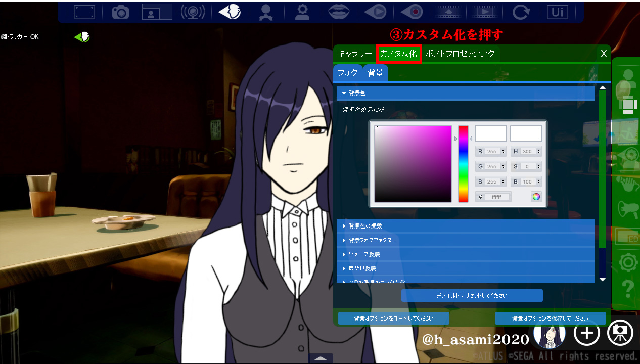
Task: Click 背景オプションを保存してください button
Action: pyautogui.click(x=551, y=318)
